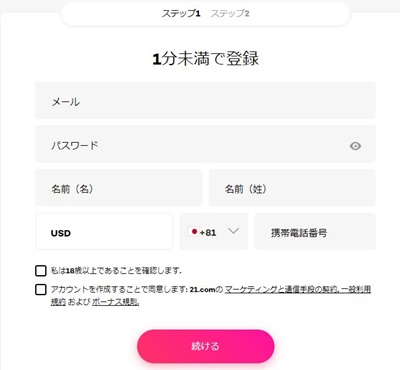Switch to ステップ2 tab
Image resolution: width=400 pixels, height=370 pixels.
230,14
